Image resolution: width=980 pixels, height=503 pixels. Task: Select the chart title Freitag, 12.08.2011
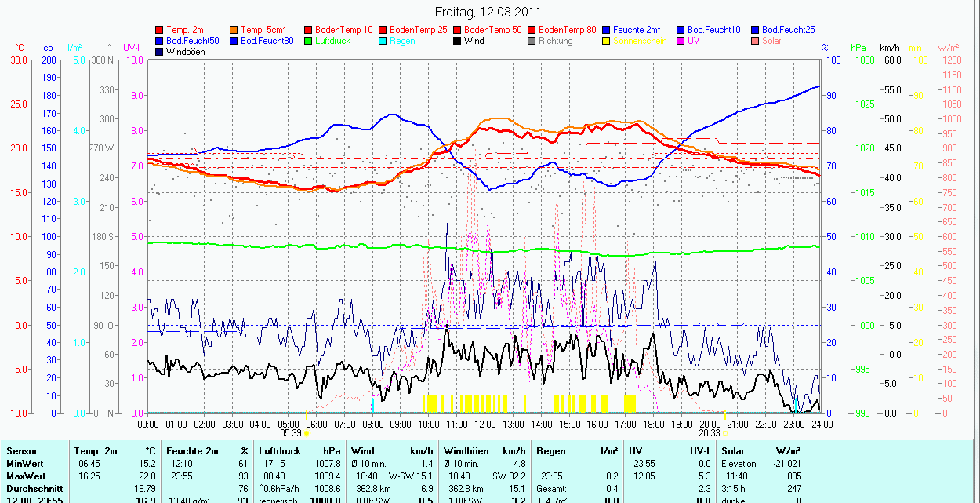tap(488, 13)
